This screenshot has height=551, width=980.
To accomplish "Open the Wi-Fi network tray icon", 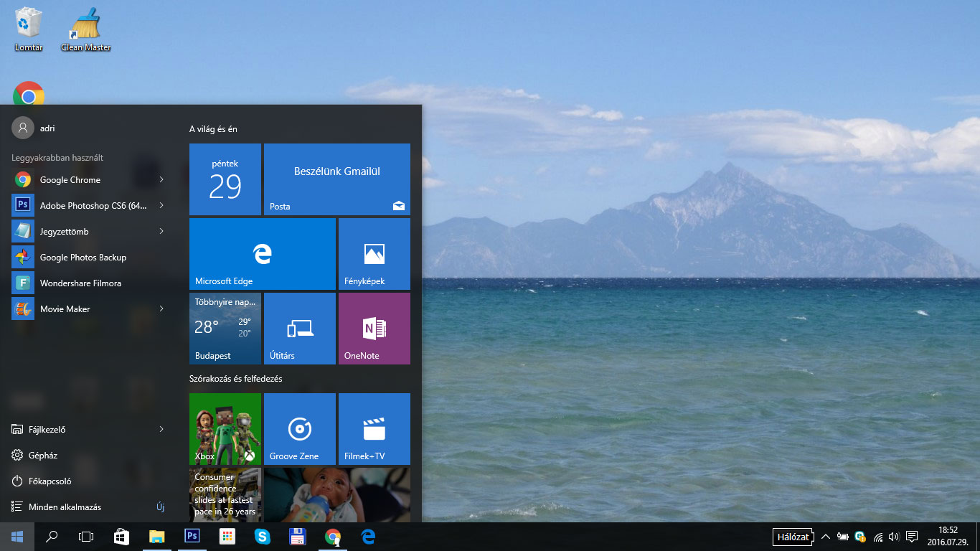I will pyautogui.click(x=877, y=537).
